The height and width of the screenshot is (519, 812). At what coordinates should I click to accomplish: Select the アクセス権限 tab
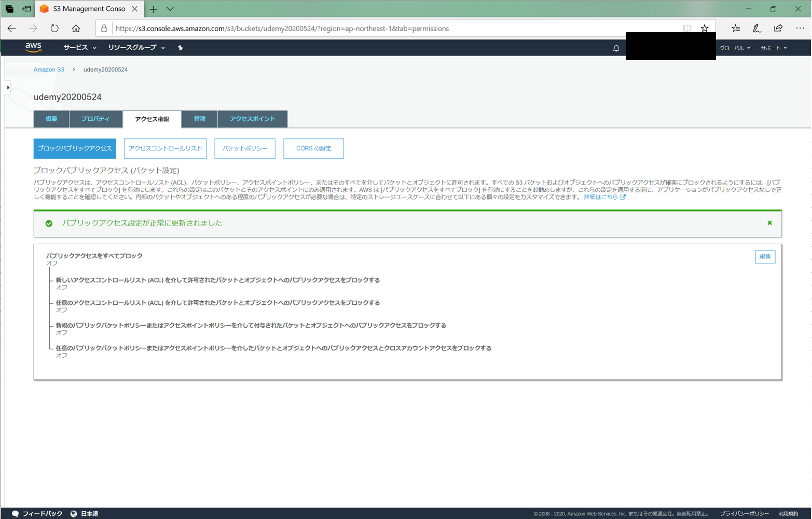click(152, 119)
